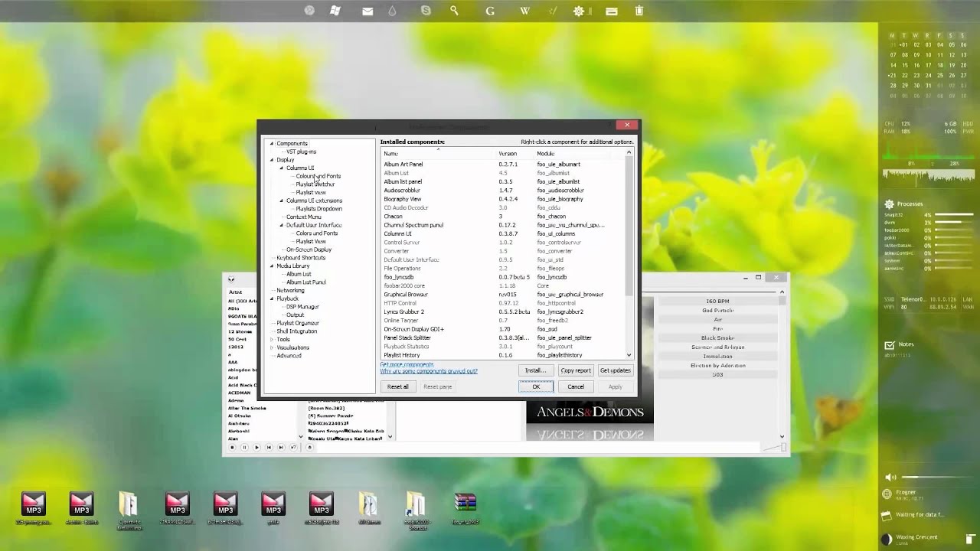The image size is (980, 551).
Task: Open the settings gear icon in the top dock
Action: pos(579,11)
